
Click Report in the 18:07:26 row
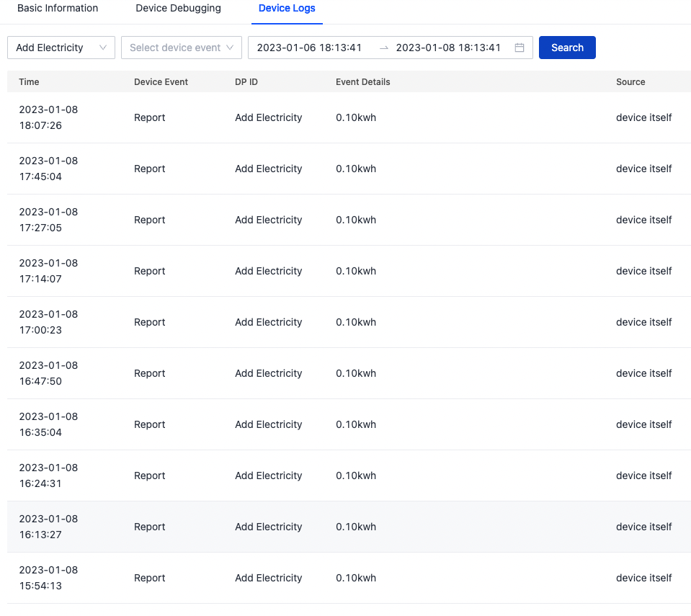tap(149, 117)
